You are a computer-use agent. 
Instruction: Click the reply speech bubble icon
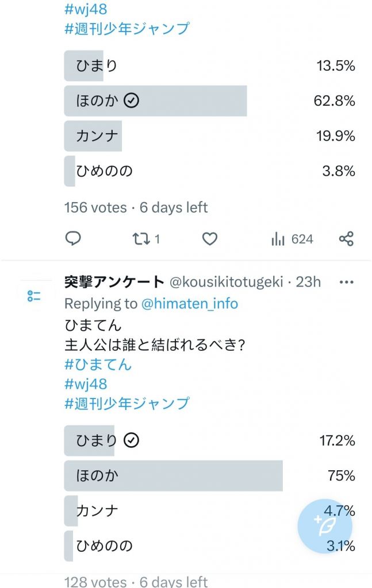[x=73, y=239]
